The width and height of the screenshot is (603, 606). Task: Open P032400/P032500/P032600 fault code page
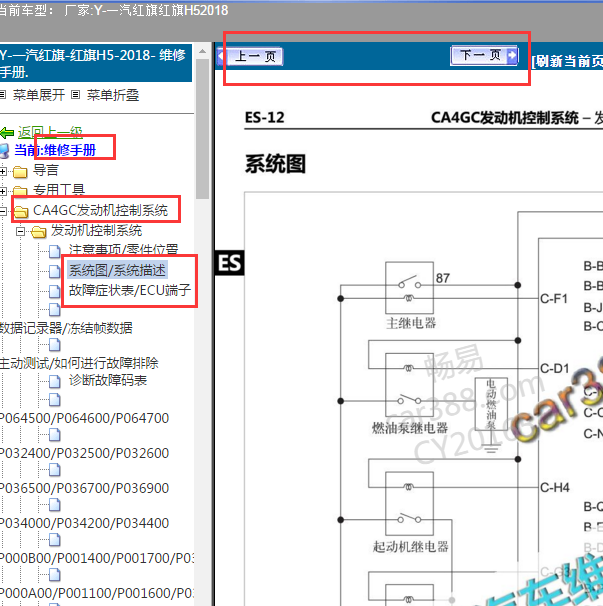(84, 453)
